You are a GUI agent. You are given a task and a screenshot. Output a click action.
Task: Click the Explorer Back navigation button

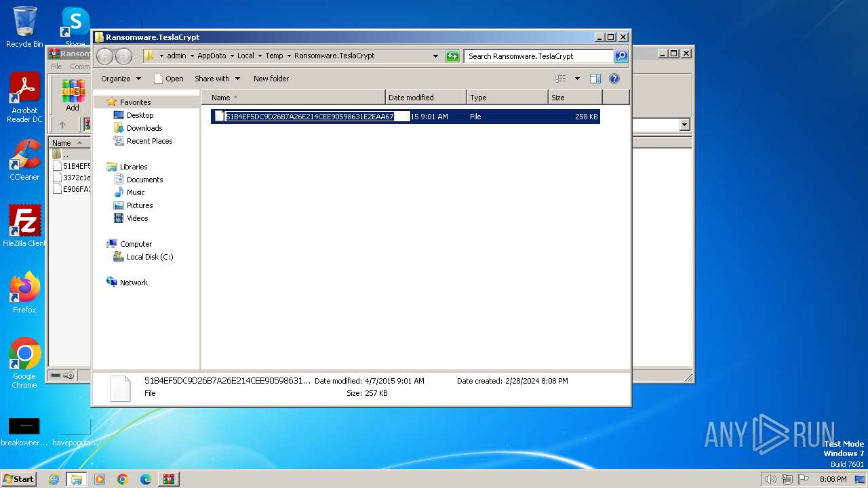[x=104, y=56]
